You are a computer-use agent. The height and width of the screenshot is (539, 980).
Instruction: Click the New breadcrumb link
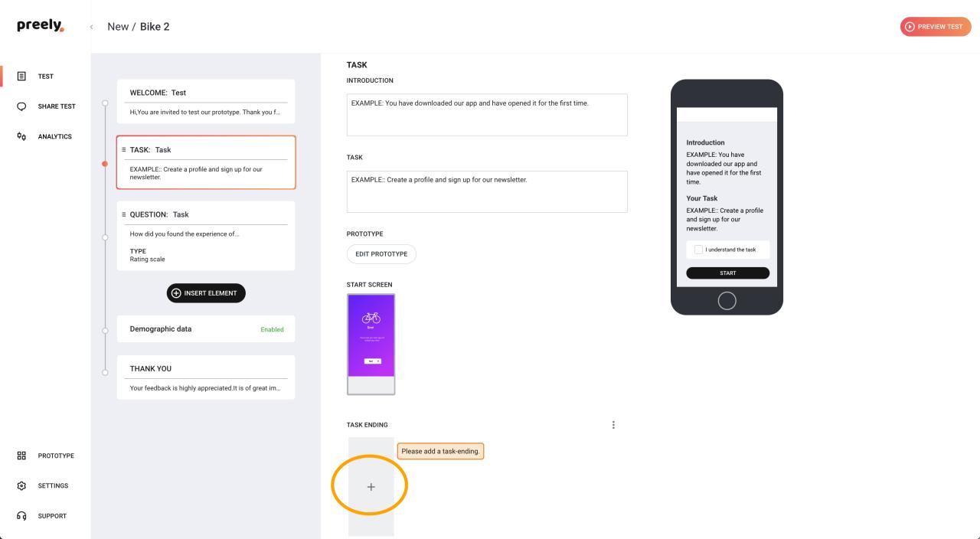coord(117,27)
